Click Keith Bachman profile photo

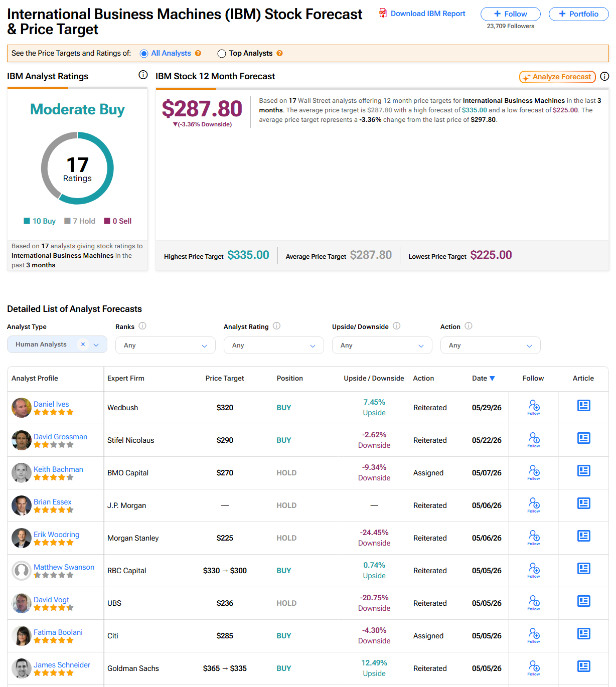click(x=22, y=473)
